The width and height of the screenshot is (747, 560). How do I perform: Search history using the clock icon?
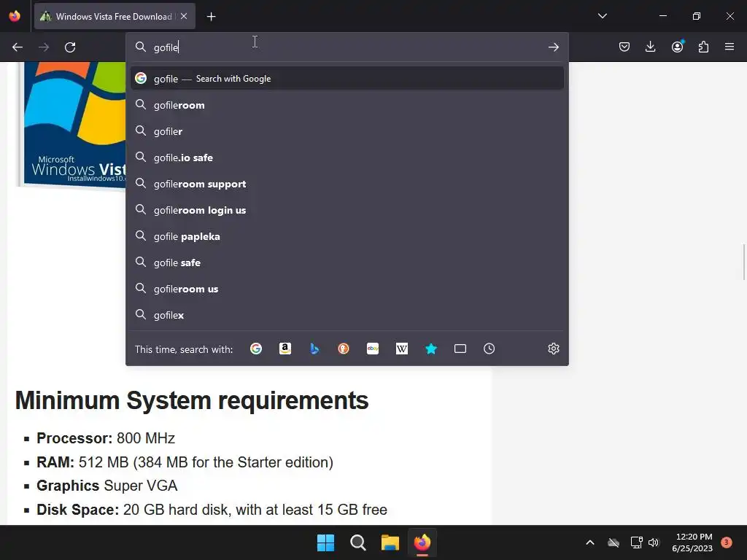tap(489, 349)
